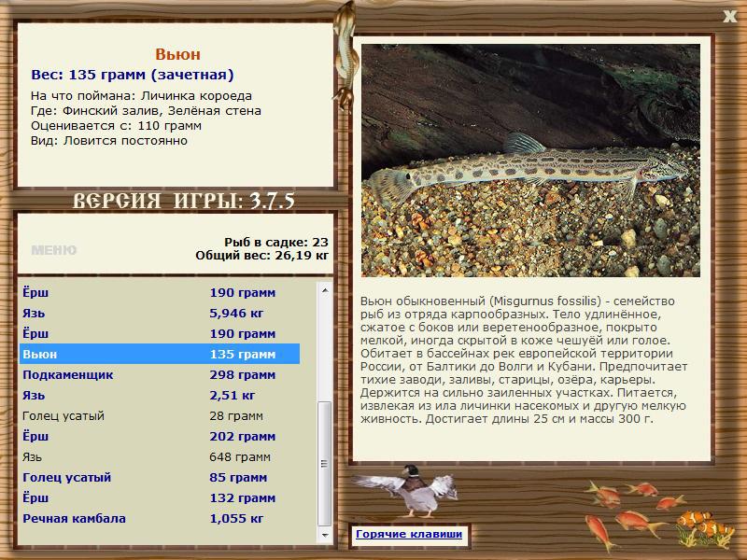
Task: Open the Горячие клавиши link
Action: pyautogui.click(x=409, y=534)
